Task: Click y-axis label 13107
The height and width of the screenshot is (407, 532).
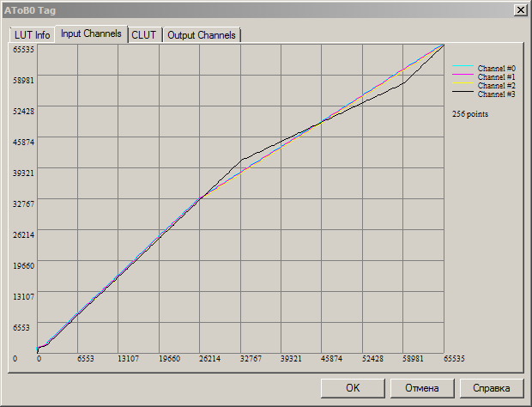Action: (23, 297)
